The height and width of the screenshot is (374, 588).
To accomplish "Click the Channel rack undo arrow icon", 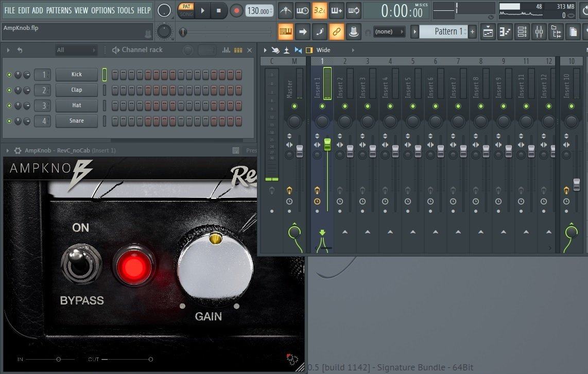I will [x=20, y=50].
